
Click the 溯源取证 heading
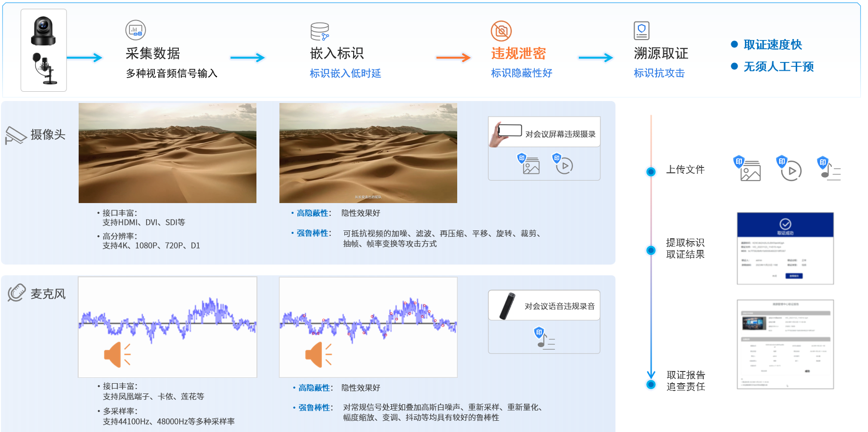click(x=661, y=53)
